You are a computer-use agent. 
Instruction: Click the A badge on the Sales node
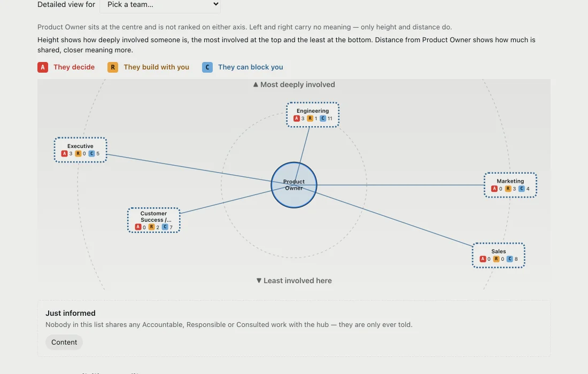[483, 259]
